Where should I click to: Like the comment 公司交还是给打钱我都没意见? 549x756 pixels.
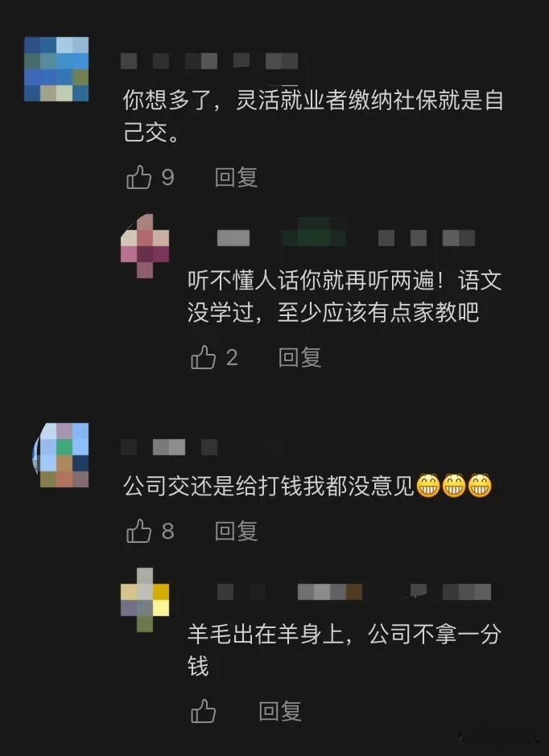(x=139, y=531)
